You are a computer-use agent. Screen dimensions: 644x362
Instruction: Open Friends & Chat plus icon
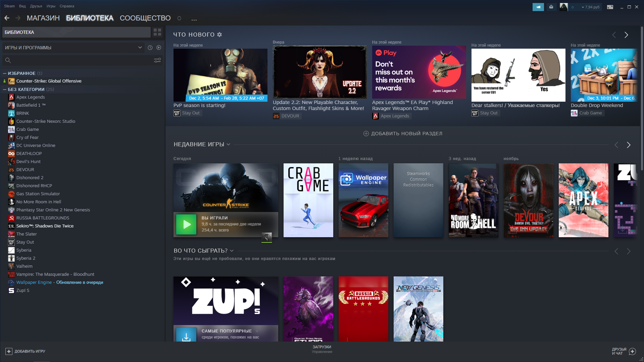pyautogui.click(x=633, y=351)
